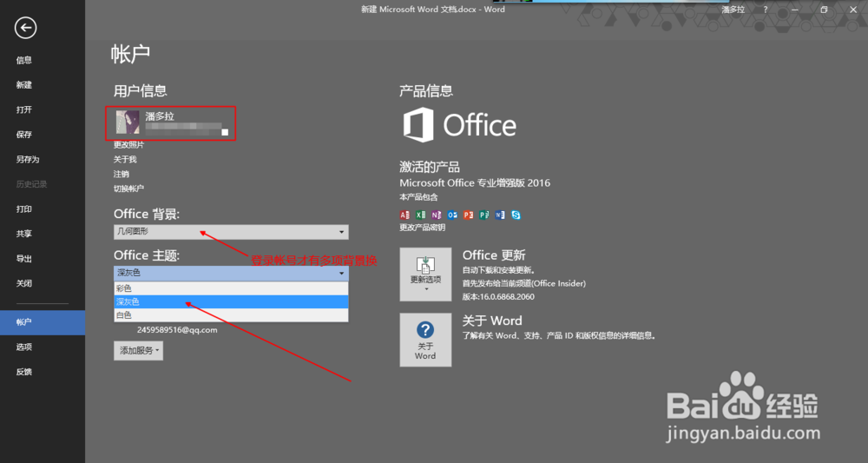Open the 新建 page
The width and height of the screenshot is (868, 463).
[23, 85]
